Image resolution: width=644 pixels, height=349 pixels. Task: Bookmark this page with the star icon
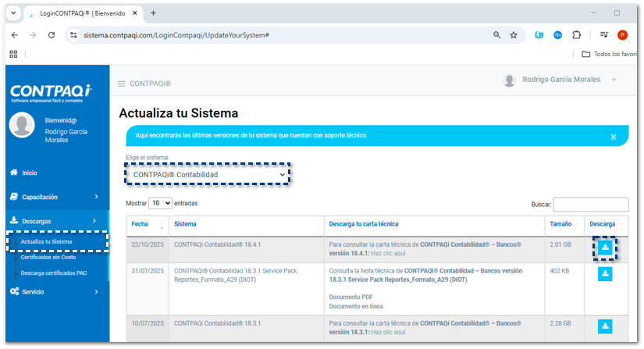coord(514,35)
